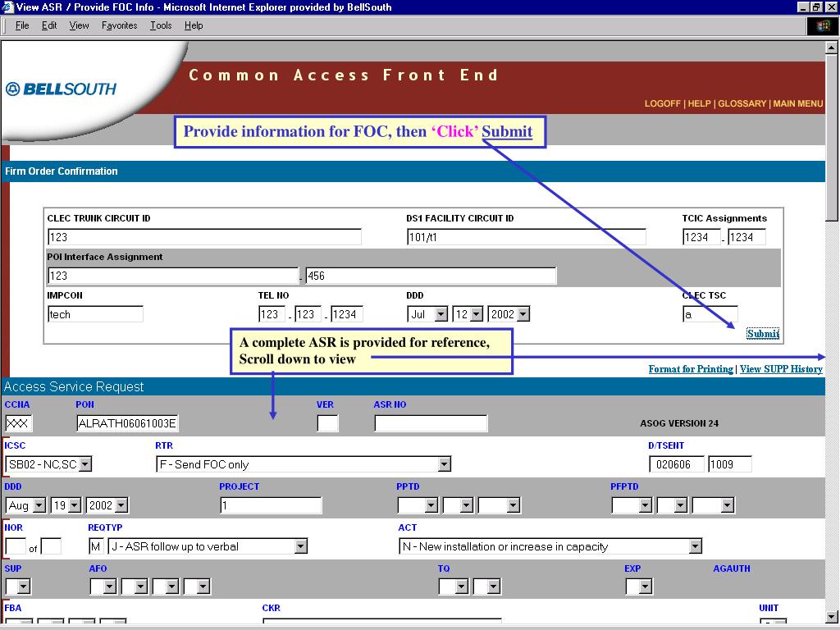The image size is (840, 630).
Task: Click the ASOG VERSION 24 text
Action: pyautogui.click(x=679, y=423)
